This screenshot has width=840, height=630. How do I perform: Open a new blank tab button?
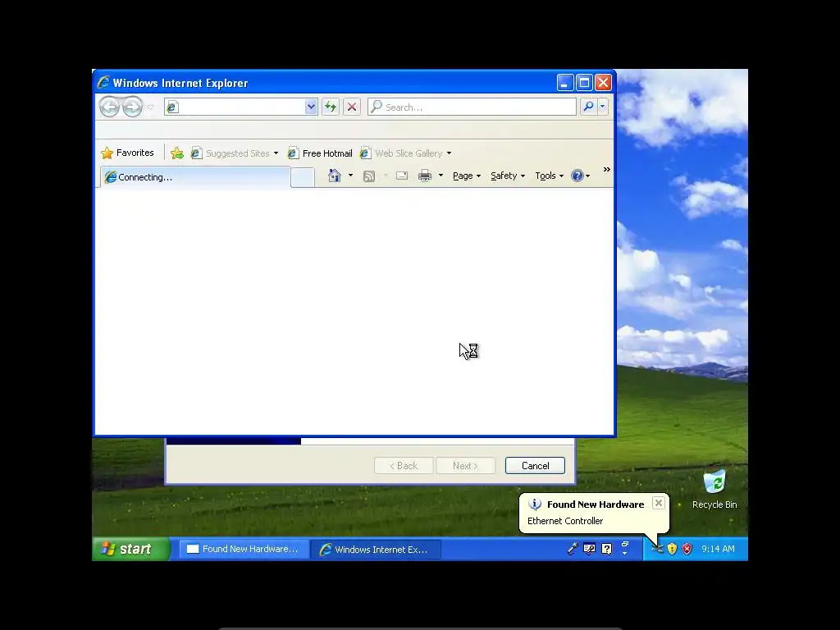coord(303,178)
